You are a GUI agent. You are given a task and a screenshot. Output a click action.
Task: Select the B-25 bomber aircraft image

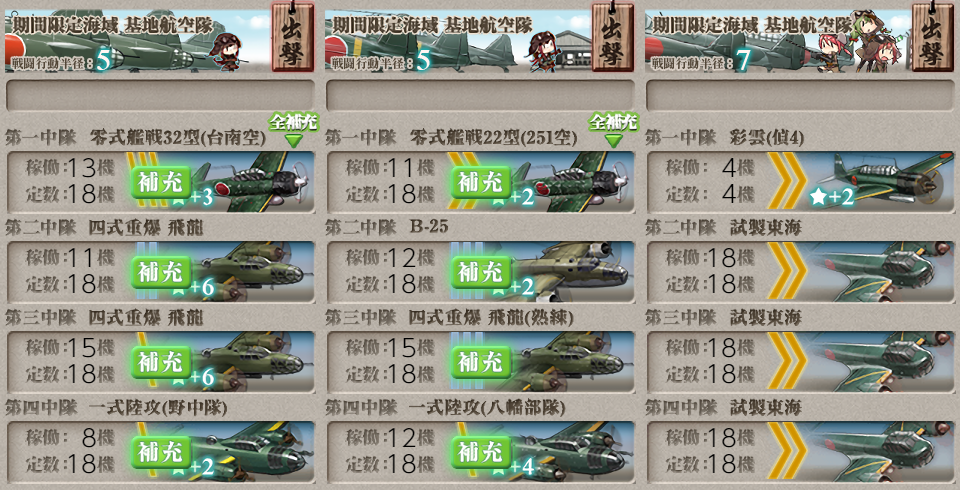tap(566, 271)
